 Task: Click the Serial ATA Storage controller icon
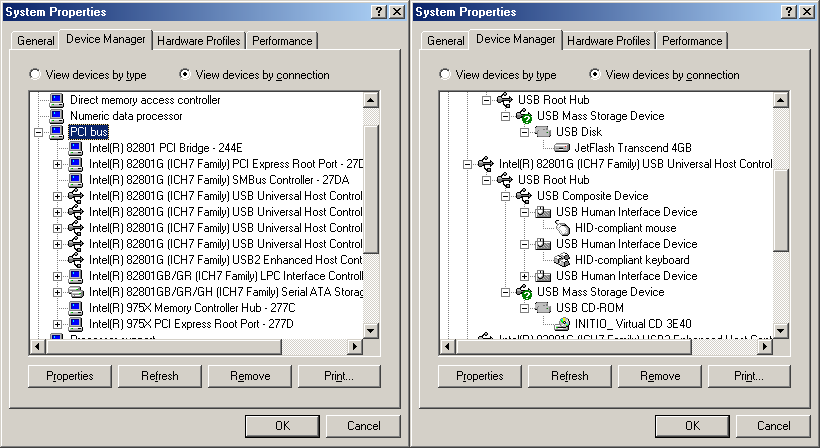pyautogui.click(x=77, y=292)
